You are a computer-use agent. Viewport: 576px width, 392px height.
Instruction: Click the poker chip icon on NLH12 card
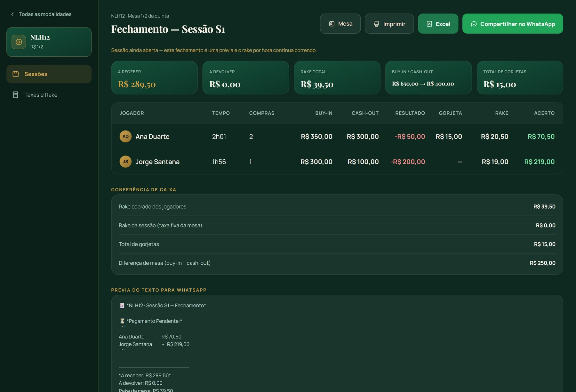19,42
